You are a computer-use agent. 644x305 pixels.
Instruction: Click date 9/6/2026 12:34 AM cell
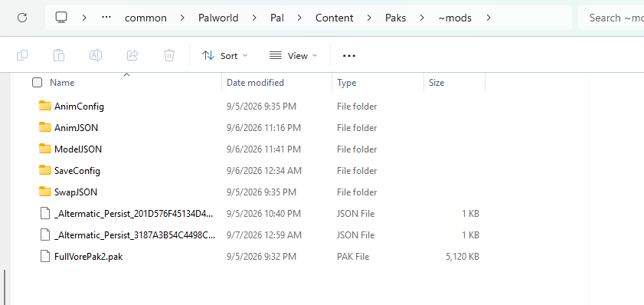pyautogui.click(x=264, y=171)
